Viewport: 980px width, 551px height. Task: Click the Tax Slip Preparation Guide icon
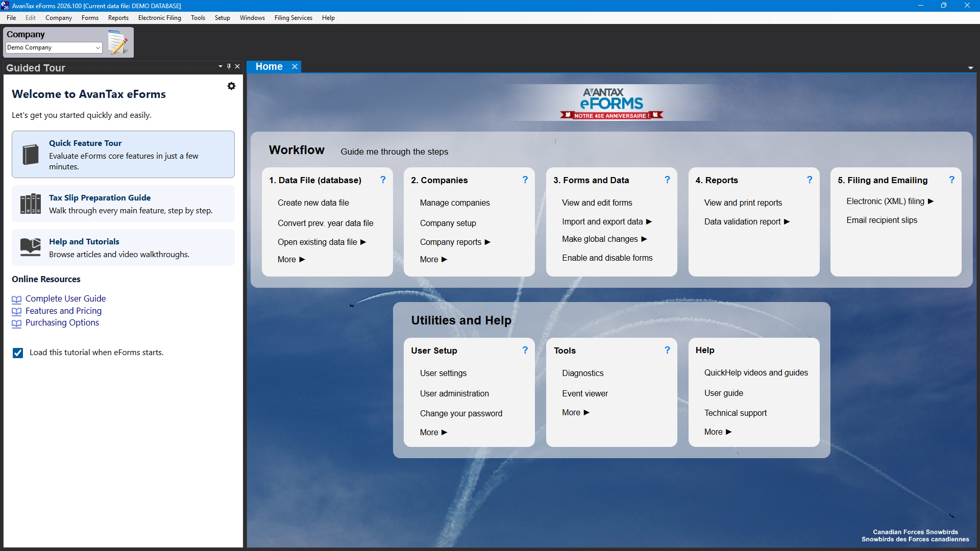point(30,203)
